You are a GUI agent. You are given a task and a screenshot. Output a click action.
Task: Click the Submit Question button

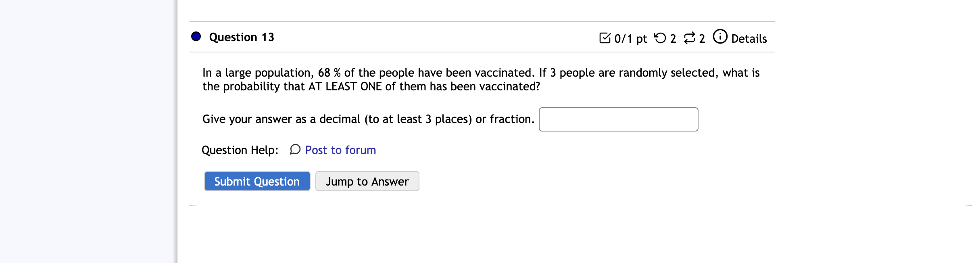point(257,181)
